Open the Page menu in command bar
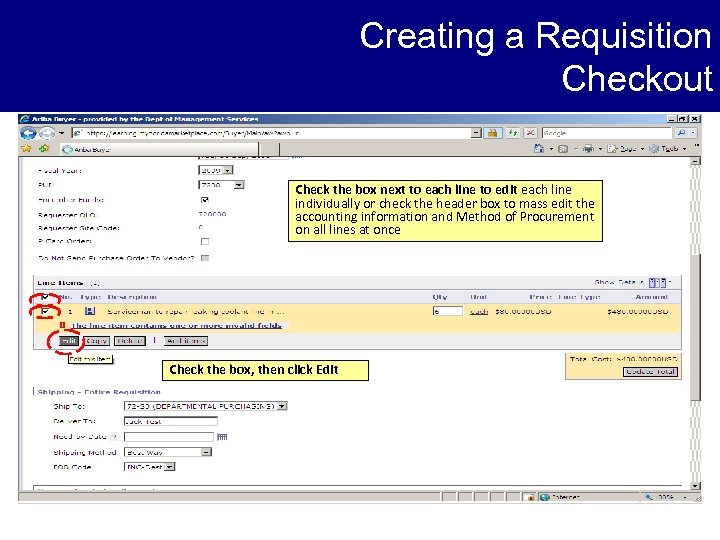This screenshot has height=540, width=720. [x=623, y=149]
